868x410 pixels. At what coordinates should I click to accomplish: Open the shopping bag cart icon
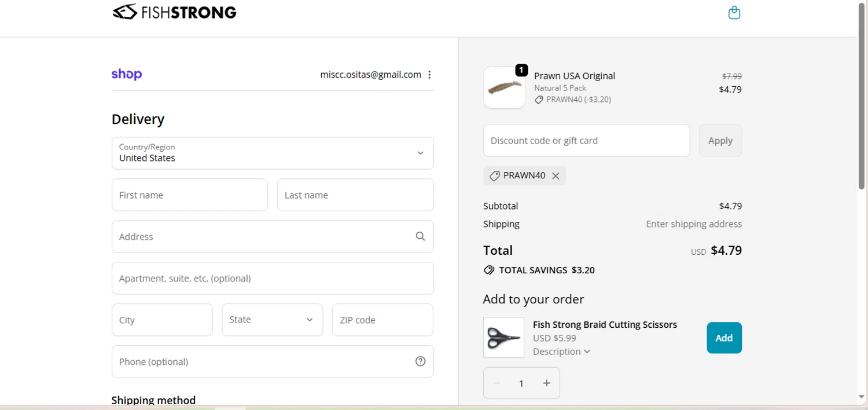click(x=734, y=13)
